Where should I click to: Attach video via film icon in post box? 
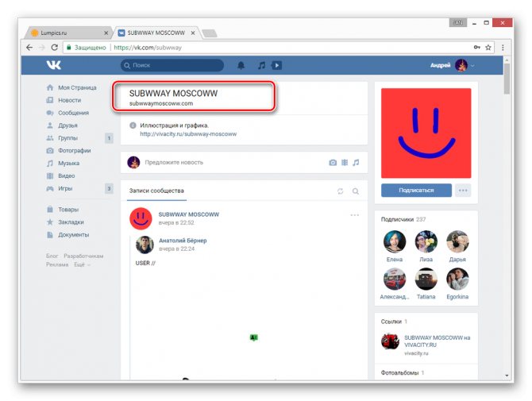click(x=345, y=163)
